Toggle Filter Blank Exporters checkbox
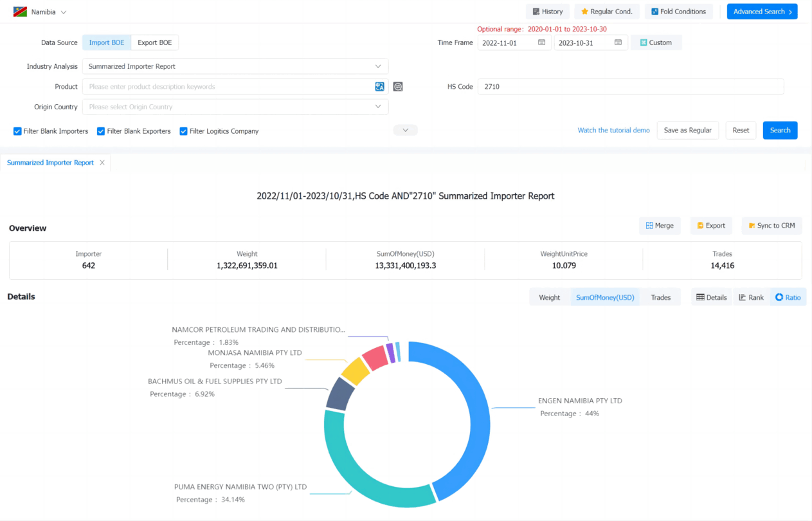The width and height of the screenshot is (812, 521). pyautogui.click(x=101, y=131)
